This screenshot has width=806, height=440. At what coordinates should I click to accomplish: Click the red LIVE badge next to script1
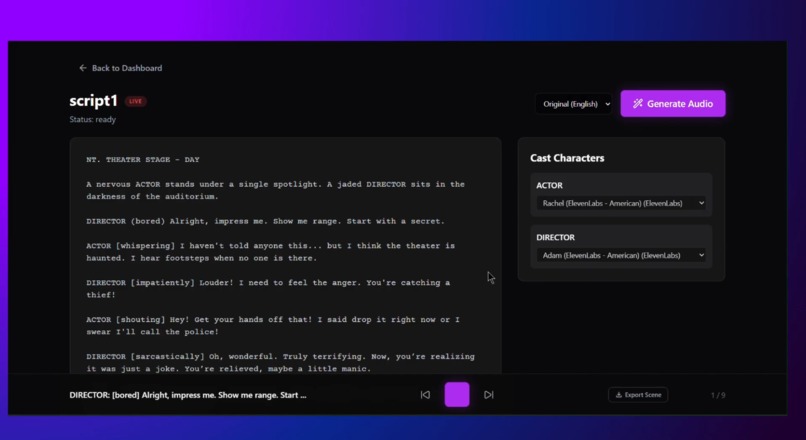[136, 101]
